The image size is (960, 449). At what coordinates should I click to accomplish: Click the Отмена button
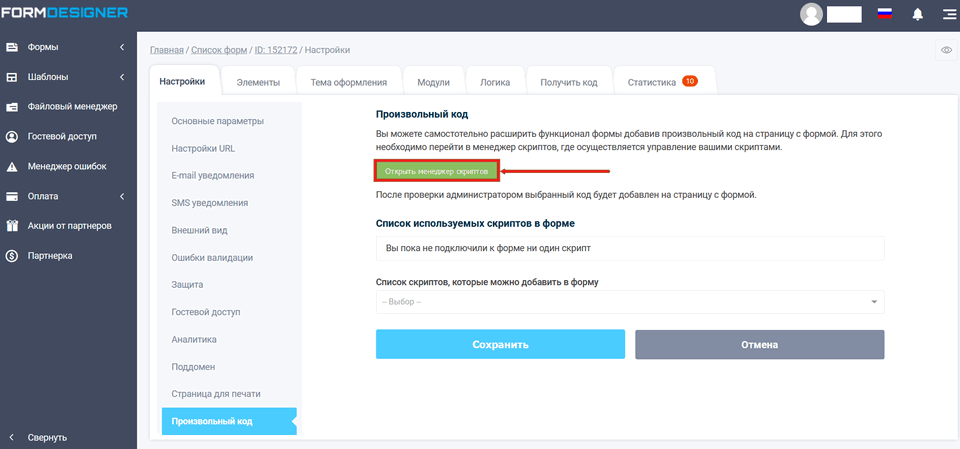760,344
